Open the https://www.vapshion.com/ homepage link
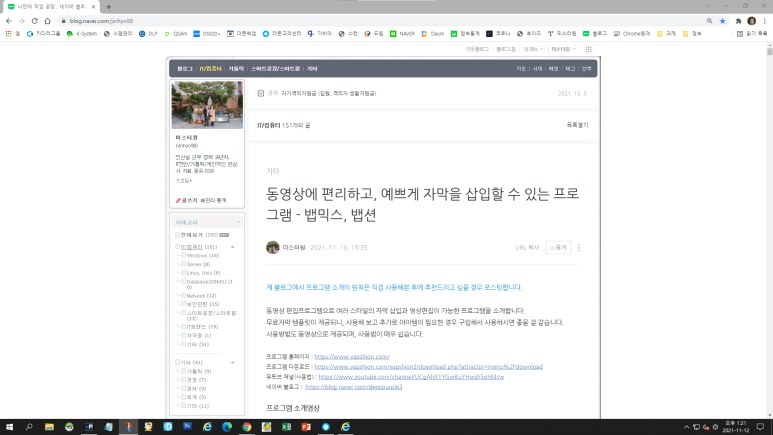The width and height of the screenshot is (773, 435). click(352, 357)
